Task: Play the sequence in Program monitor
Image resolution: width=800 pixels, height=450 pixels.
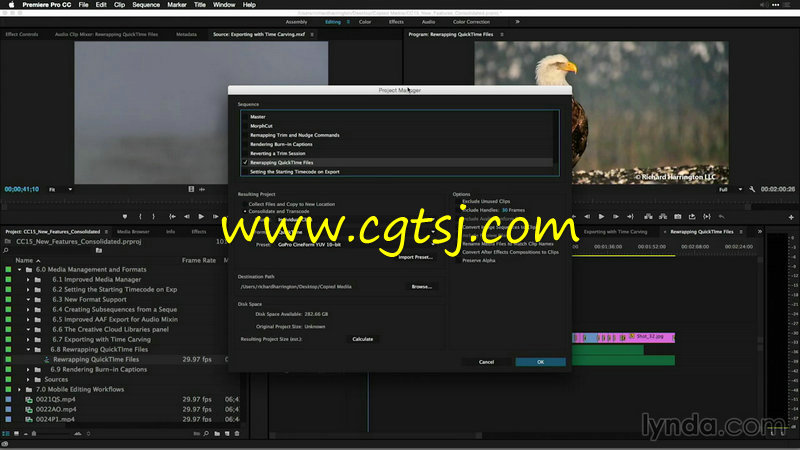Action: 602,217
